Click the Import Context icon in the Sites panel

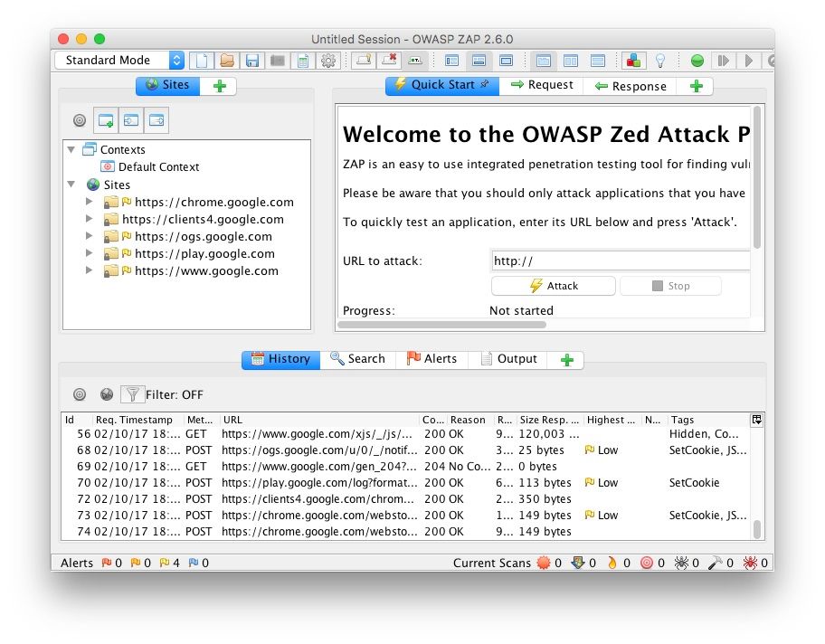click(131, 120)
